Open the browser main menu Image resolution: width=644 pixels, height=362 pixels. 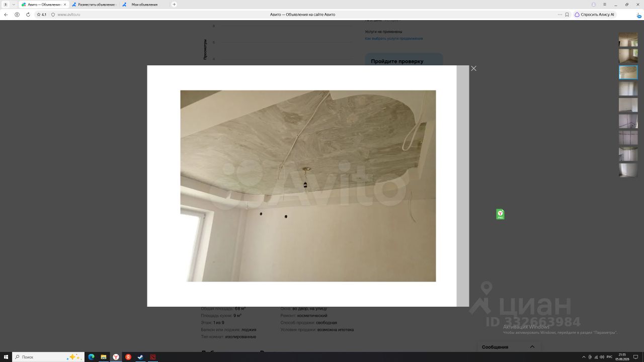[605, 5]
